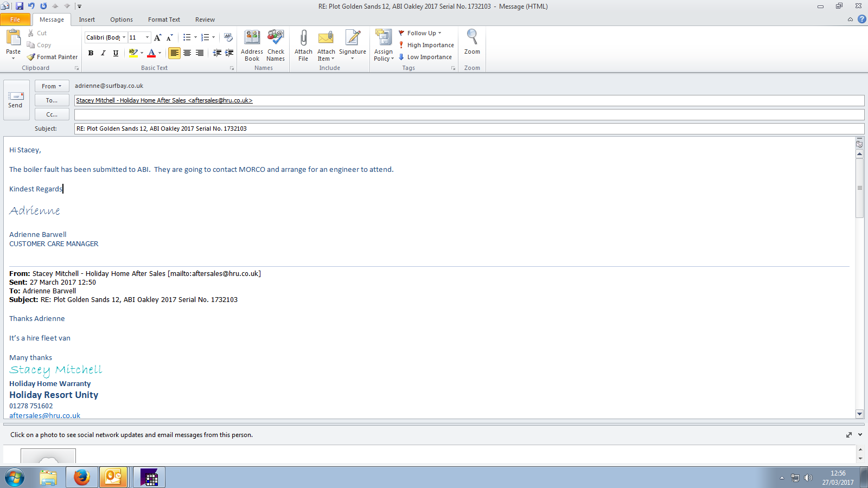Align text to the left
The image size is (868, 488).
(174, 53)
